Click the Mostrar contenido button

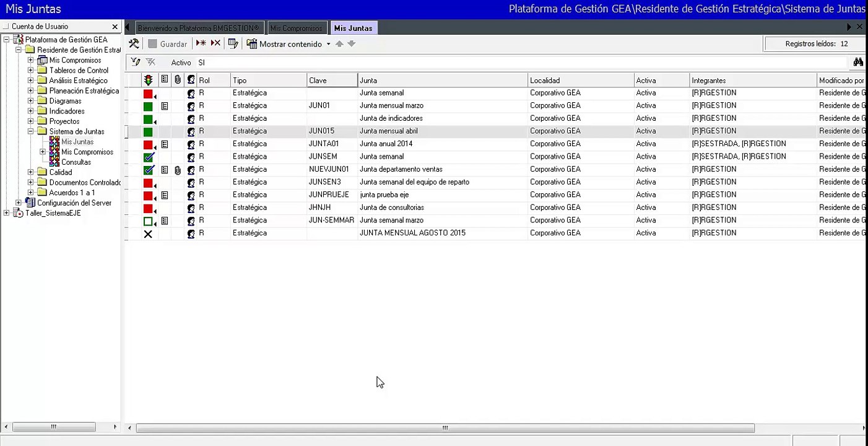(x=285, y=44)
